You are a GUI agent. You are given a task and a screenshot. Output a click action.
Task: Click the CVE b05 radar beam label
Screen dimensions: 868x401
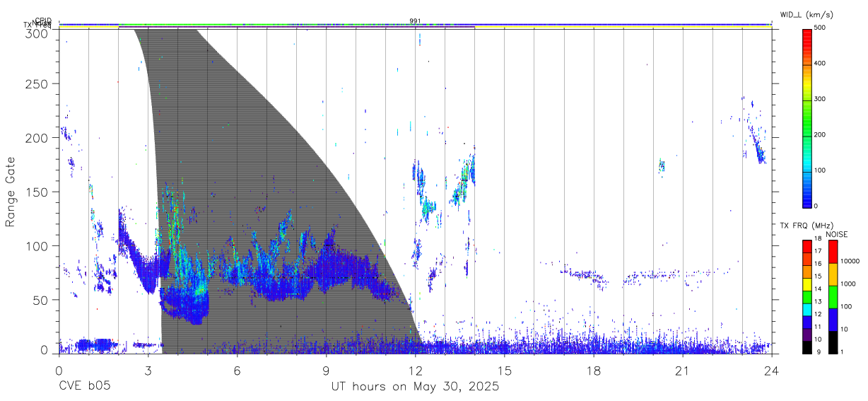pos(84,387)
